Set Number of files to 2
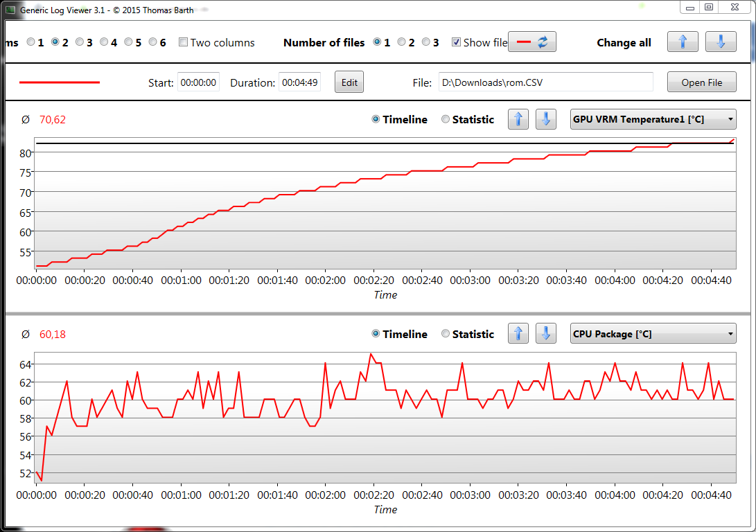Image resolution: width=756 pixels, height=532 pixels. point(401,42)
